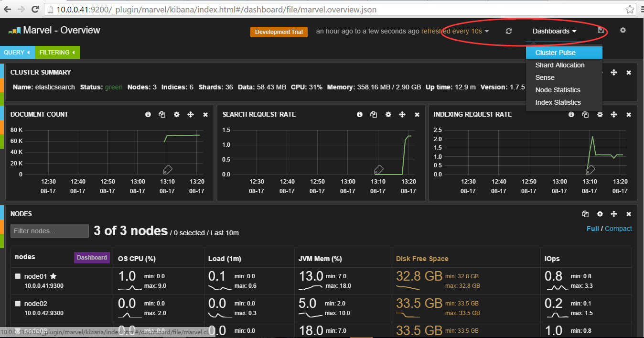
Task: Duplicate the Search Request Rate panel
Action: tap(374, 115)
